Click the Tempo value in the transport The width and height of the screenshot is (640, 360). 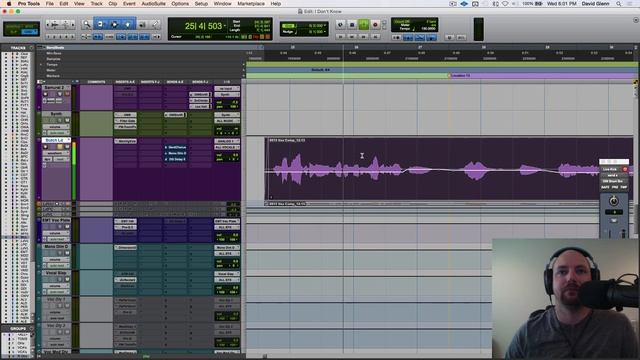click(x=428, y=29)
